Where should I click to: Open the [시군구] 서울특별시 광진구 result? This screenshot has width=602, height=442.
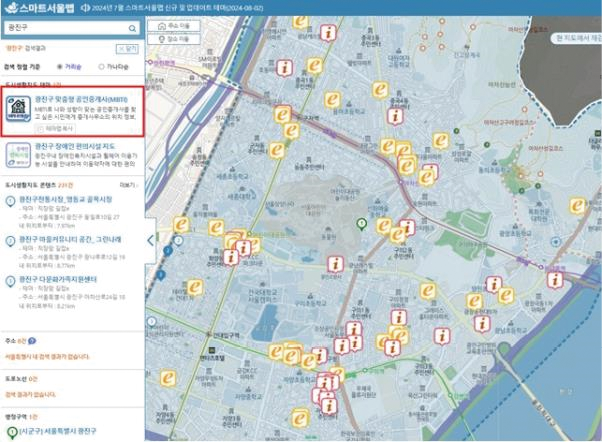[58, 431]
